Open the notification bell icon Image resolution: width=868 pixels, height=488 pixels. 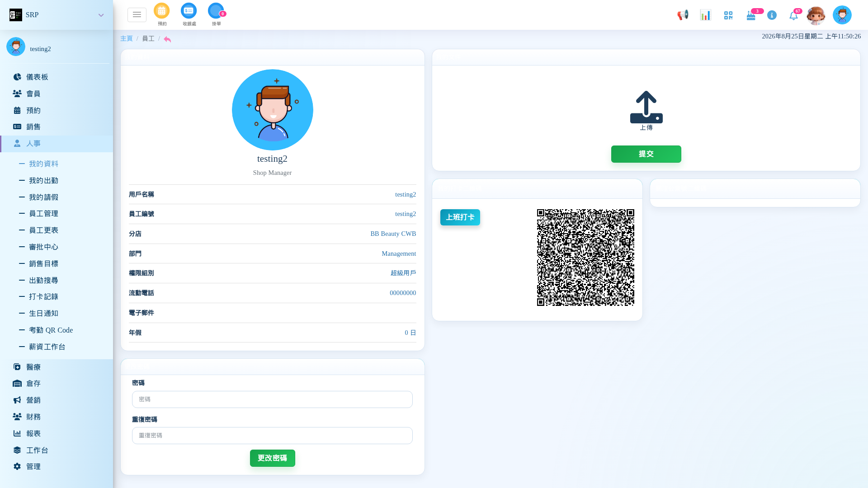coord(793,16)
